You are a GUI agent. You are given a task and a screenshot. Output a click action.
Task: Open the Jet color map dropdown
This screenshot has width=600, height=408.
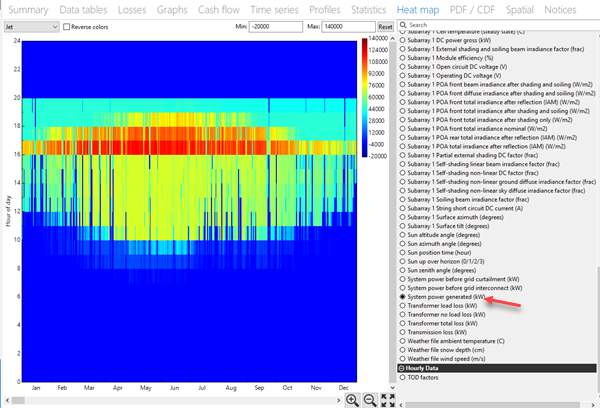click(x=30, y=25)
